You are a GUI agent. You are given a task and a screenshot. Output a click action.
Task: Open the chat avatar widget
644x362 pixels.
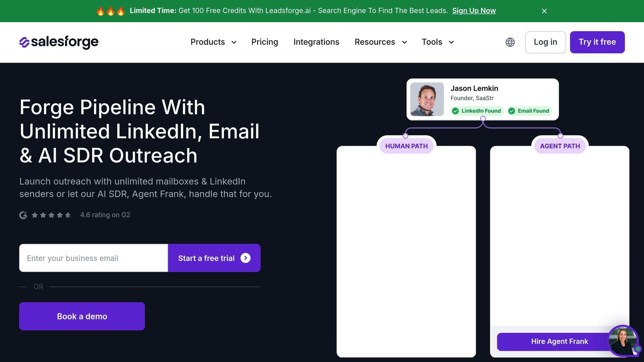tap(623, 341)
